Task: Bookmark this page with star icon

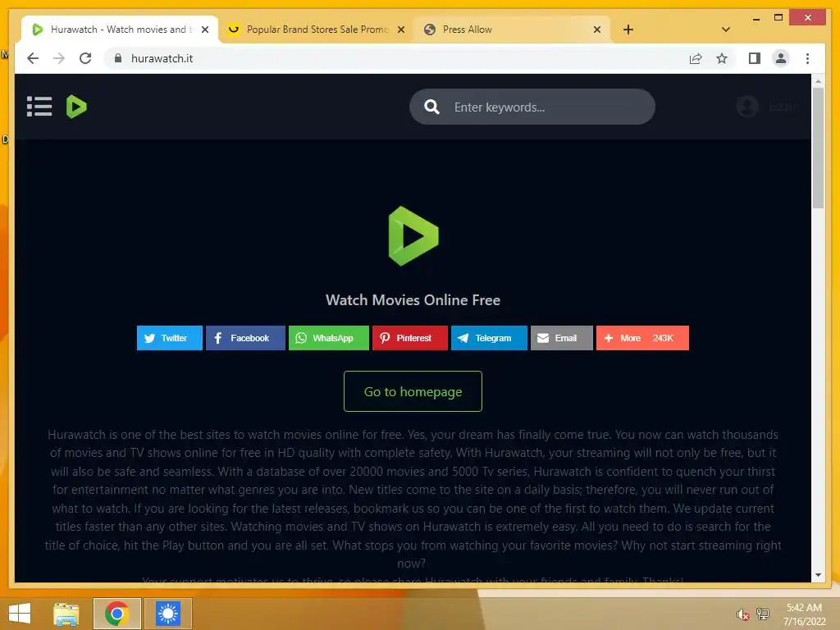Action: pyautogui.click(x=722, y=58)
